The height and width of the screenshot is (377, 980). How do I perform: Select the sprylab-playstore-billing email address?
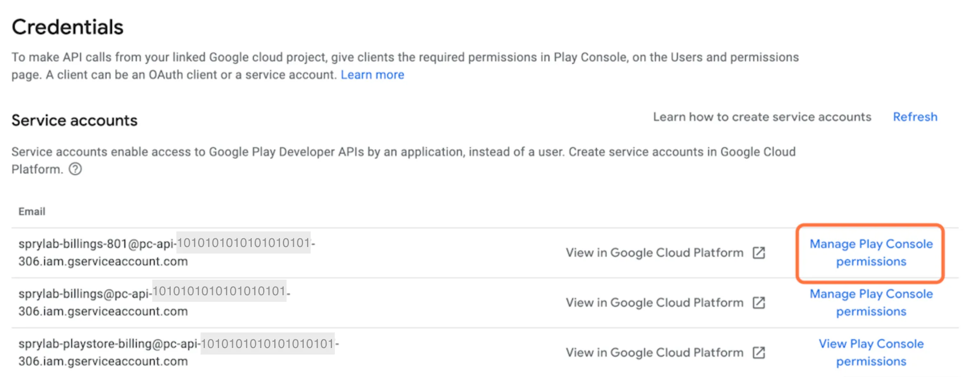(x=179, y=352)
